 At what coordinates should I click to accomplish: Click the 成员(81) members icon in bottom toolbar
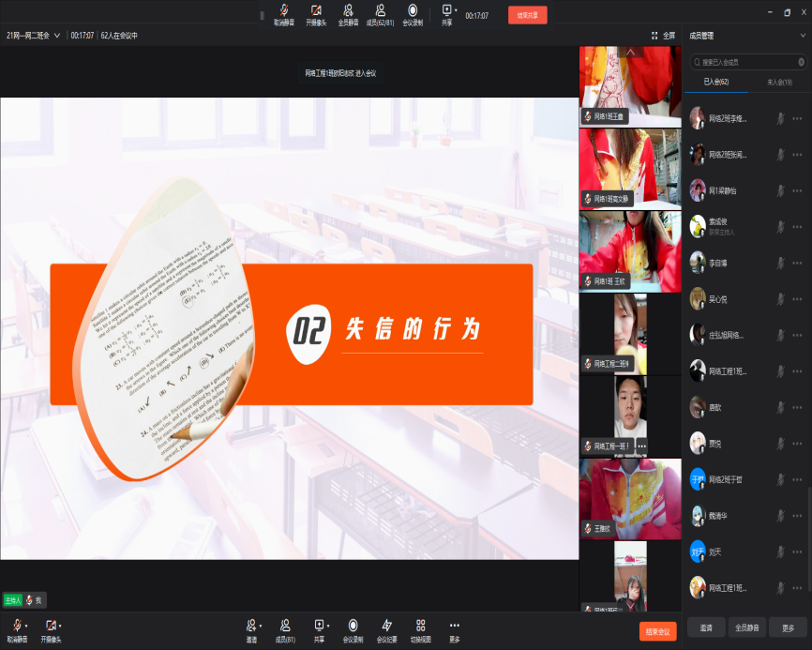[284, 626]
